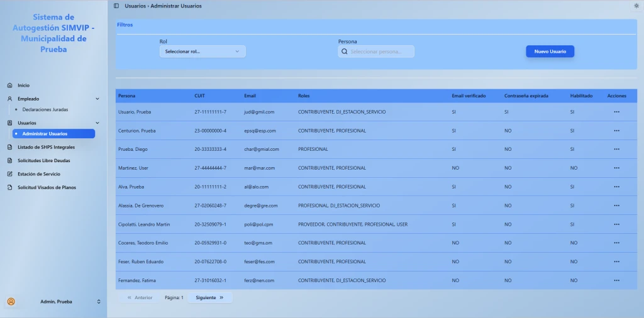
Task: Click the Nuevo Usuario button
Action: pyautogui.click(x=550, y=52)
